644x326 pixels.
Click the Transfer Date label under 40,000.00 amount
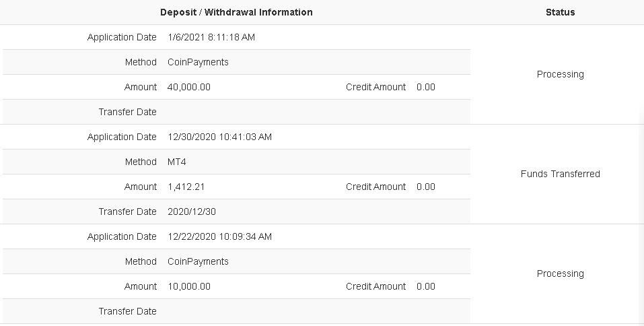pos(127,112)
